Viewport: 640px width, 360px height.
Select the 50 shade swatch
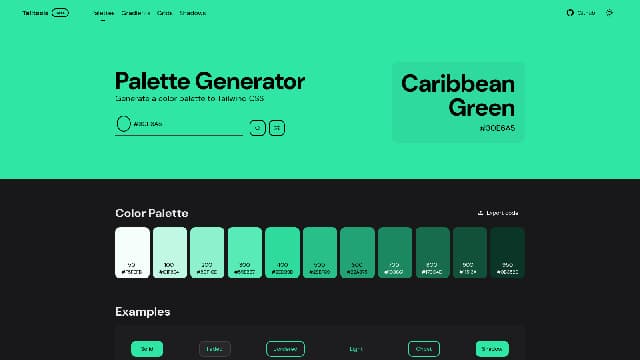(x=132, y=253)
